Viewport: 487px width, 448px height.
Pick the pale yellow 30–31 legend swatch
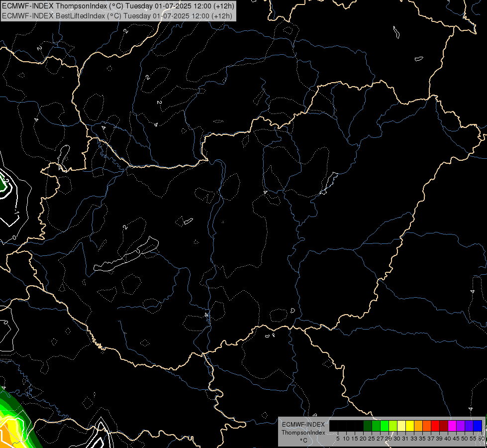[x=401, y=426]
